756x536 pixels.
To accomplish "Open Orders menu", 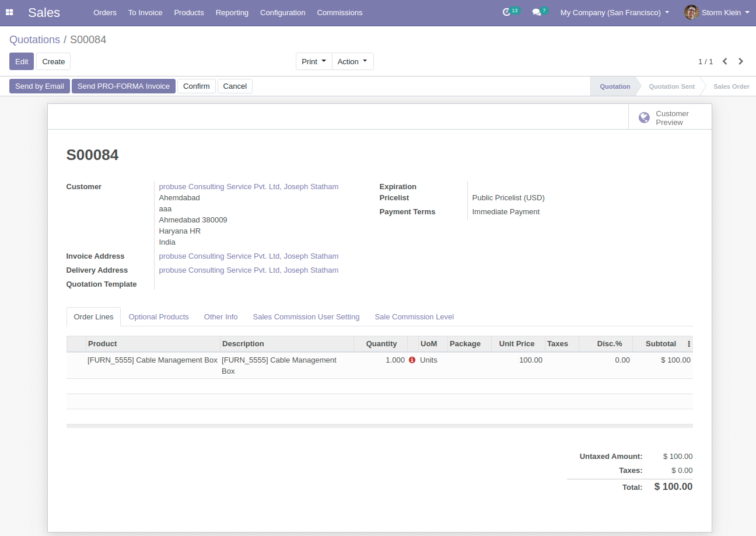I will (x=105, y=12).
